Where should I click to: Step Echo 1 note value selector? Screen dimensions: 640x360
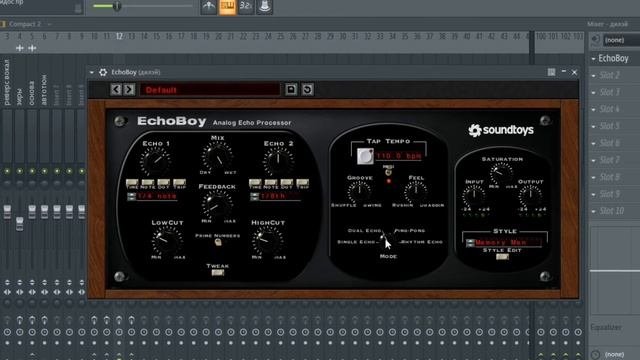pyautogui.click(x=131, y=196)
